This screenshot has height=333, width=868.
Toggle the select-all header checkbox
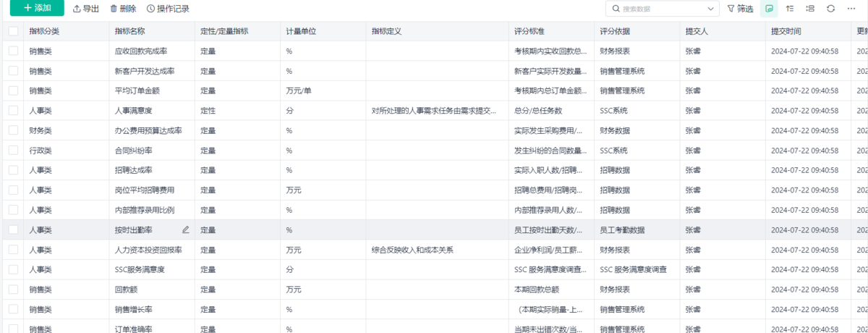coord(13,32)
